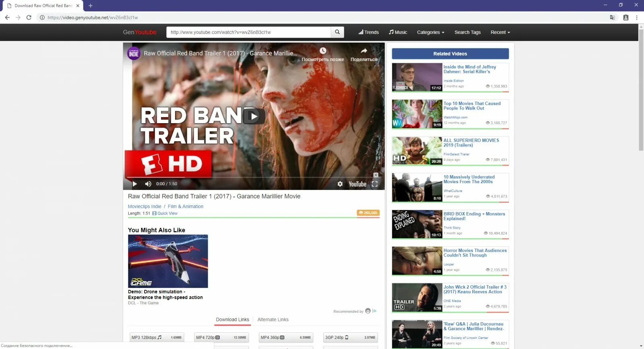Click the Bird Box Ending Explained thumbnail
Viewport: 644px width, 349px height.
pos(417,224)
